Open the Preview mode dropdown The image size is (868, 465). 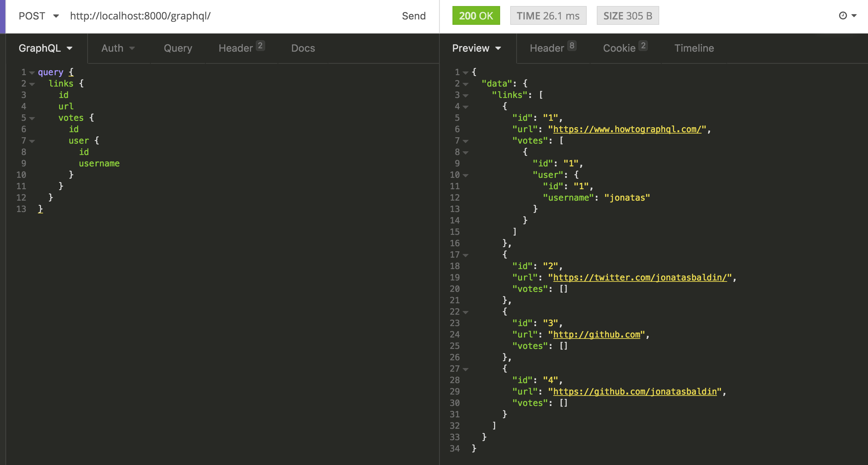[476, 48]
